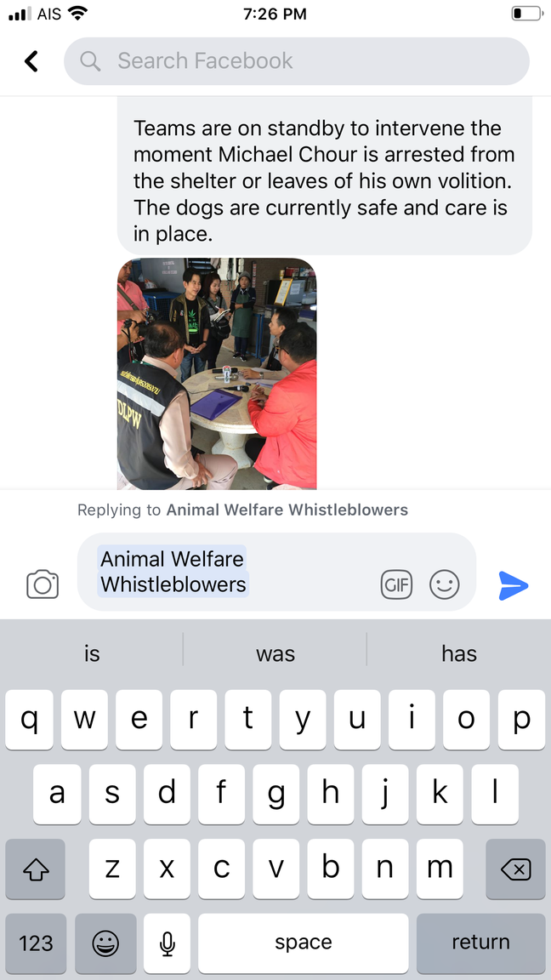
Task: Select the "was" word suggestion
Action: click(x=275, y=653)
